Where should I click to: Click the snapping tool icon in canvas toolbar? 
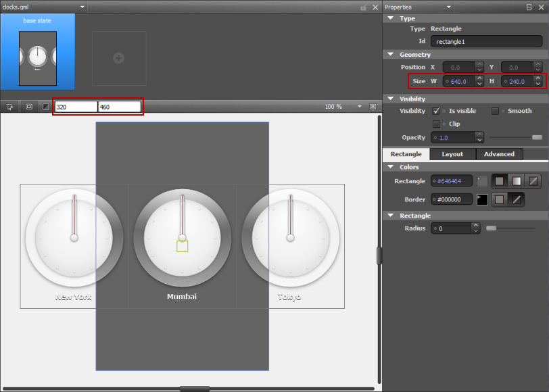pos(9,107)
